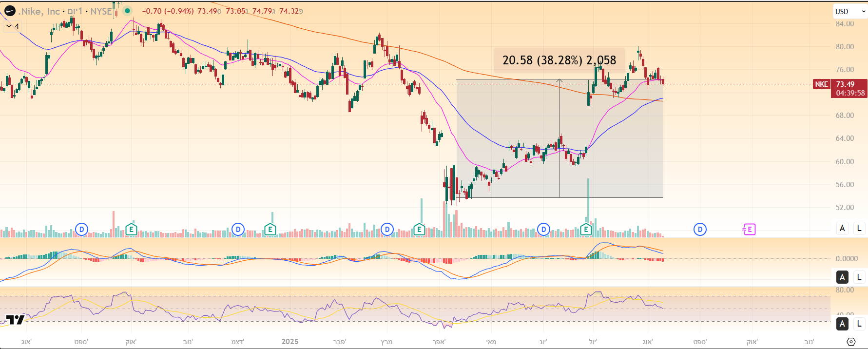Click the Nike swoosh logo icon
Image resolution: width=868 pixels, height=349 pixels.
click(x=10, y=11)
